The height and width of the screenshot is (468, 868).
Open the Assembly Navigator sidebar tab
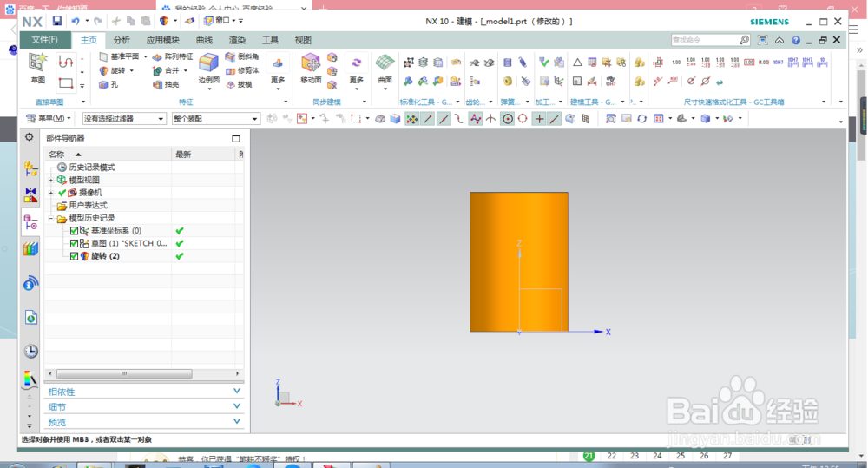[x=30, y=168]
